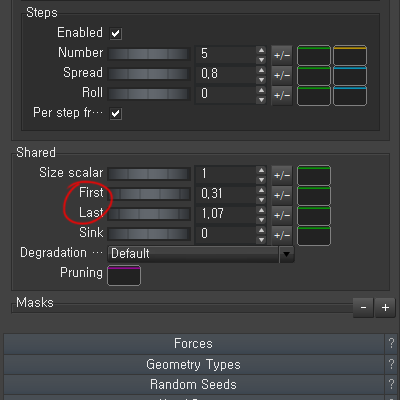400x400 pixels.
Task: Open the orange curve box for Number
Action: [350, 56]
